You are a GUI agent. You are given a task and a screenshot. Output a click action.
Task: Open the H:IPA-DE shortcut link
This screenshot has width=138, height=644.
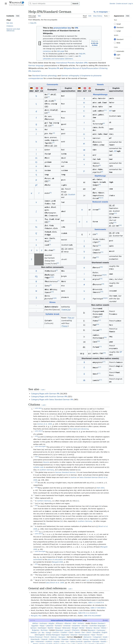coord(95,43)
